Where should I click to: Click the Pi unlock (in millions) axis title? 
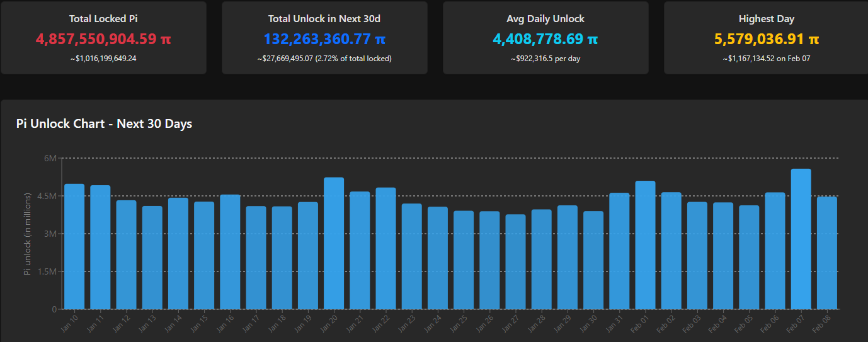pos(27,234)
